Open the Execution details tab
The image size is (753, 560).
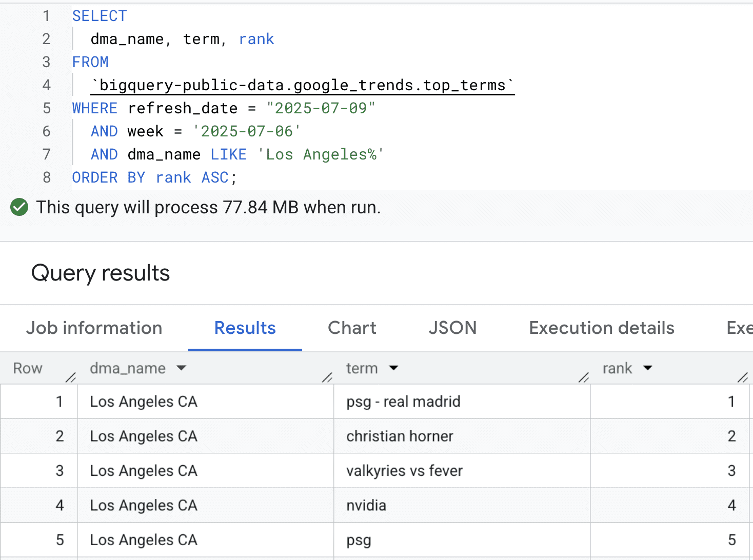601,328
